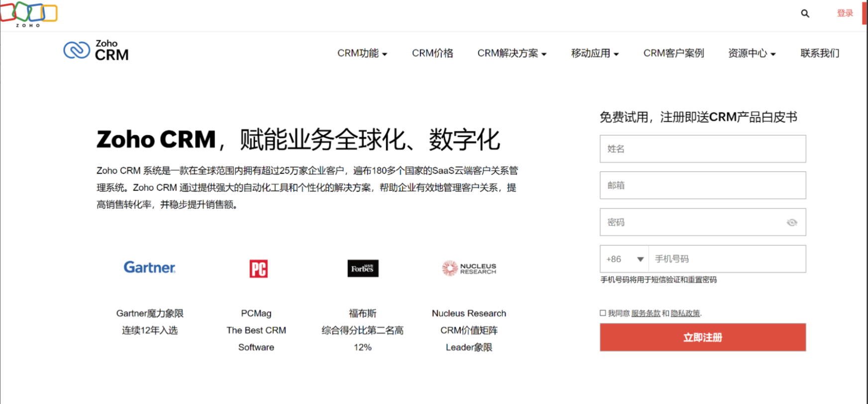Click the 登录 link
Viewport: 868px width, 404px height.
coord(844,13)
